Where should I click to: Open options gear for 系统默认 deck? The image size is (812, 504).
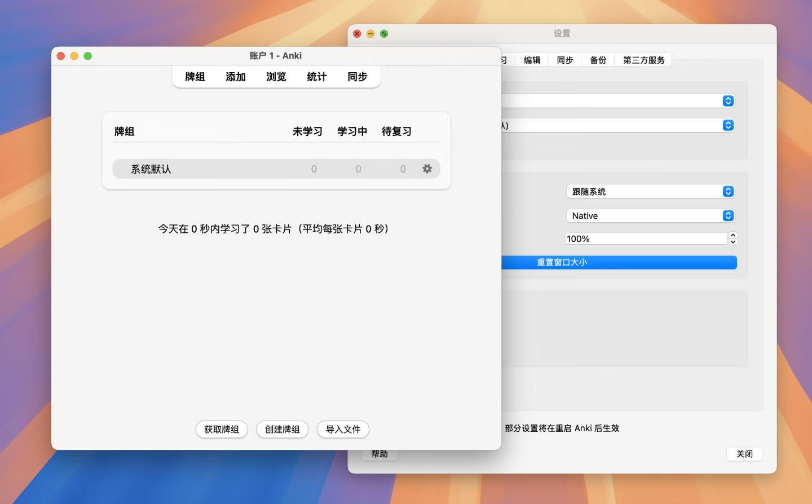coord(427,169)
